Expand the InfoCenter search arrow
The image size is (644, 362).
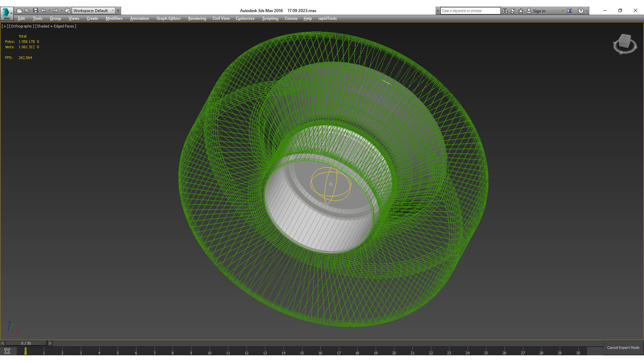[x=438, y=11]
